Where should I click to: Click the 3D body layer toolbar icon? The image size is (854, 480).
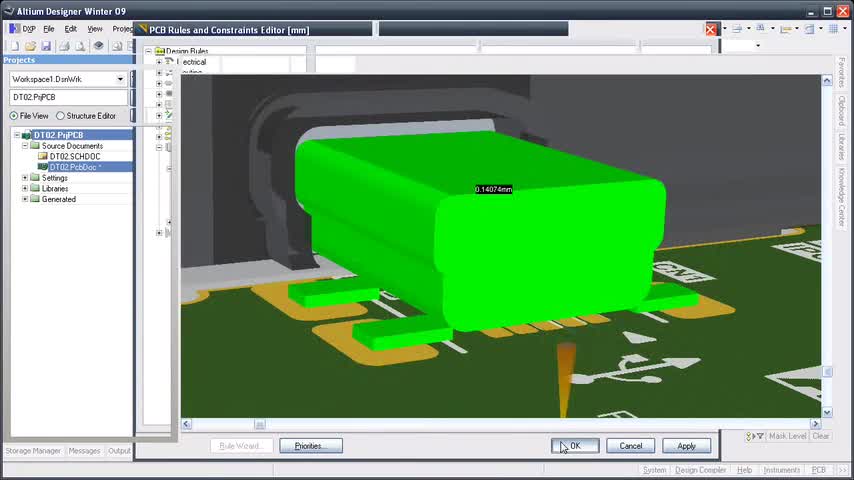[809, 29]
